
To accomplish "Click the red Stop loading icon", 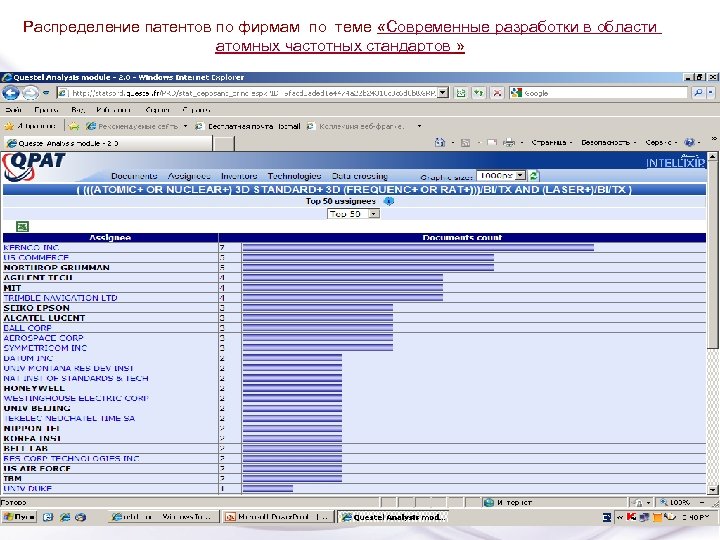I will point(497,93).
